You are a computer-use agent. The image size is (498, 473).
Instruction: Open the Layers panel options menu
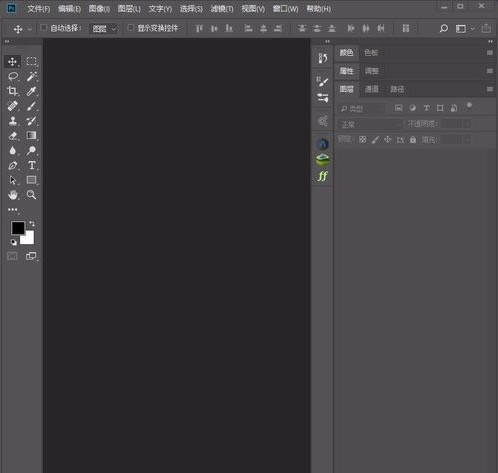[x=490, y=89]
